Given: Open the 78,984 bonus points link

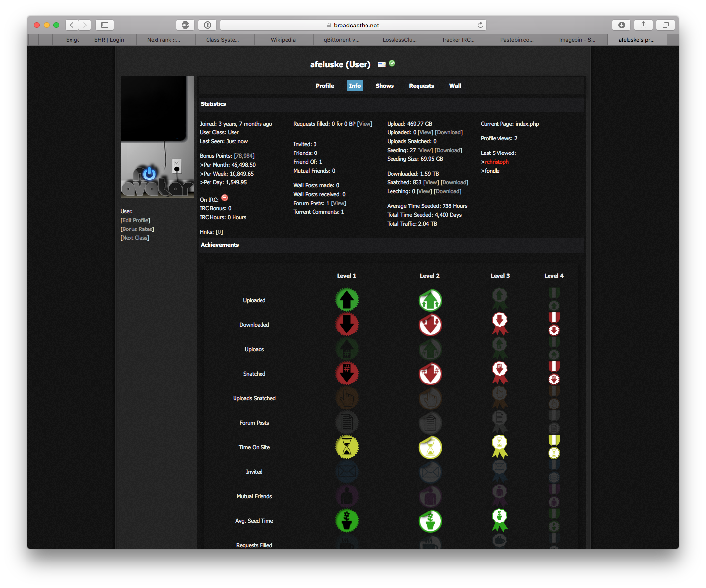Looking at the screenshot, I should pos(244,156).
